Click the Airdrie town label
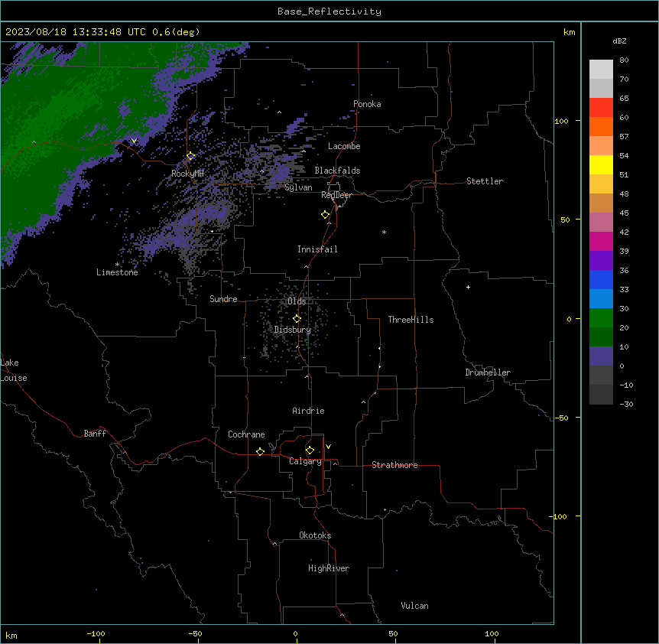Image resolution: width=659 pixels, height=644 pixels. click(308, 411)
